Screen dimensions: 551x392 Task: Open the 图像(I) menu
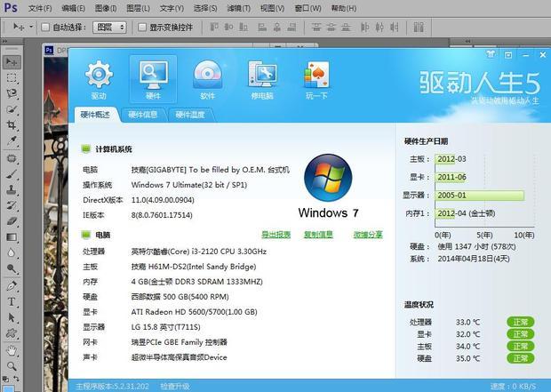click(x=106, y=8)
